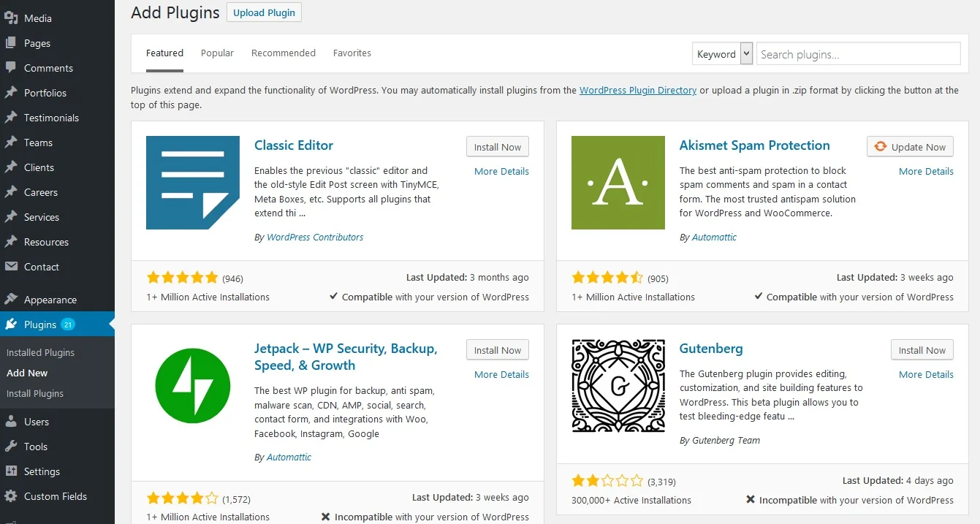Click the Gutenberg plugin logo

tap(618, 386)
